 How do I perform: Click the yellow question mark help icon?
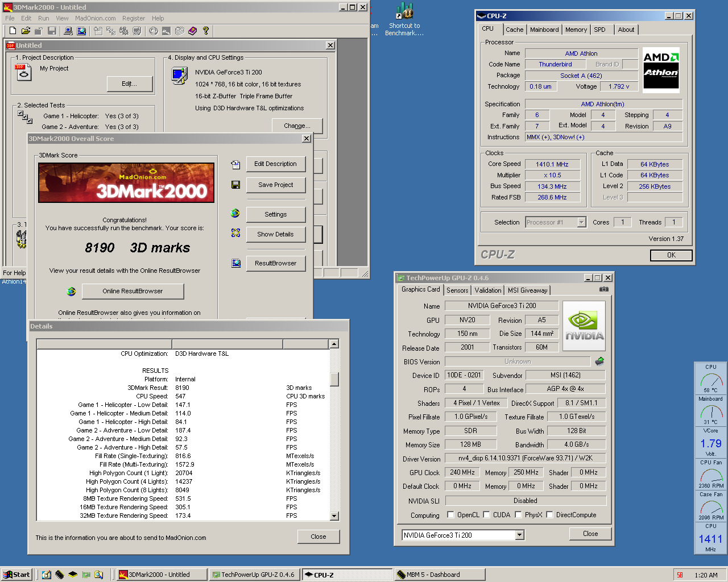206,31
